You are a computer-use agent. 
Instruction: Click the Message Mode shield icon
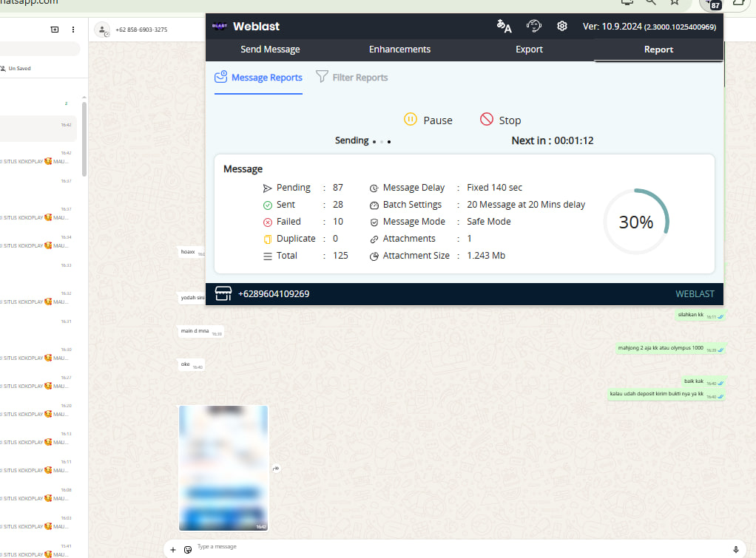click(x=374, y=222)
